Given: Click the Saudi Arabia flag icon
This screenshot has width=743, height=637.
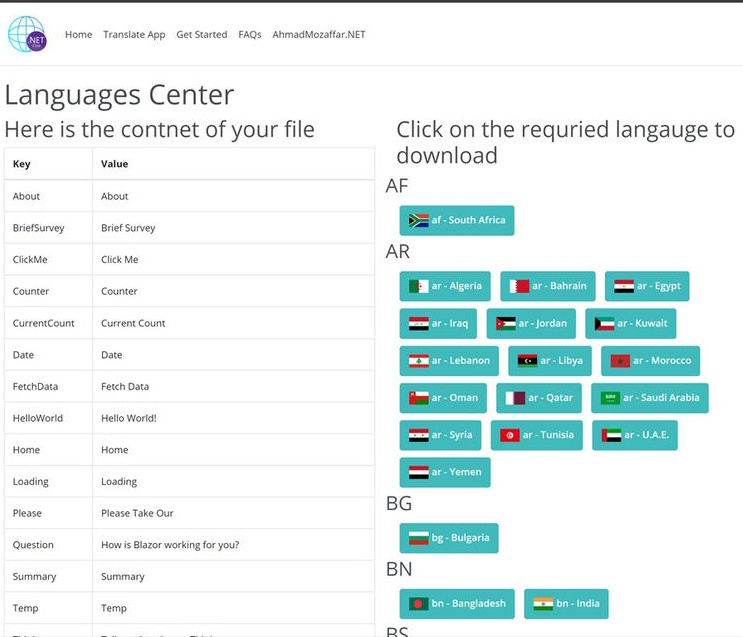Looking at the screenshot, I should pos(610,398).
